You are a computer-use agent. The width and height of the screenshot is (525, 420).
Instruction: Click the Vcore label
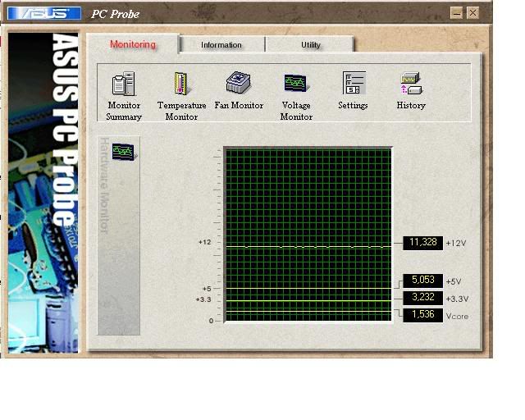[x=457, y=316]
